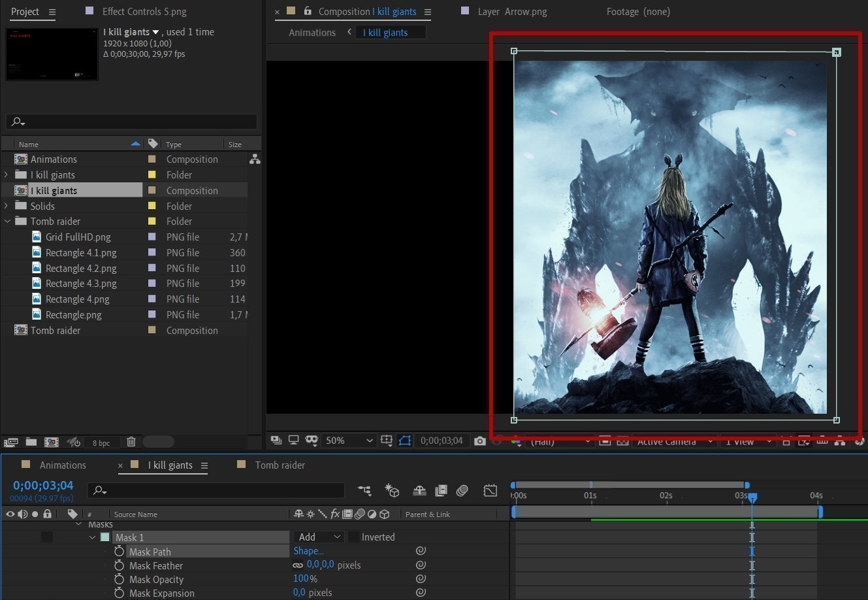
Task: Switch to the Animations timeline tab
Action: [x=63, y=465]
